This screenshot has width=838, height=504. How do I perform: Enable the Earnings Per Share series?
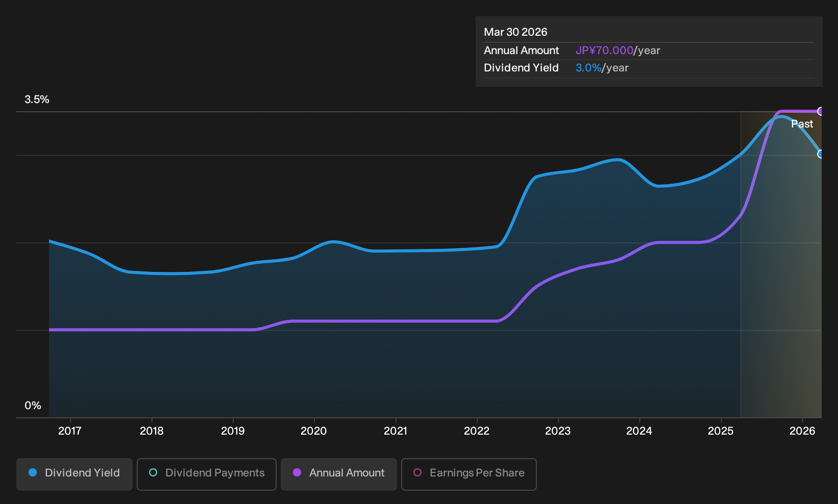469,474
